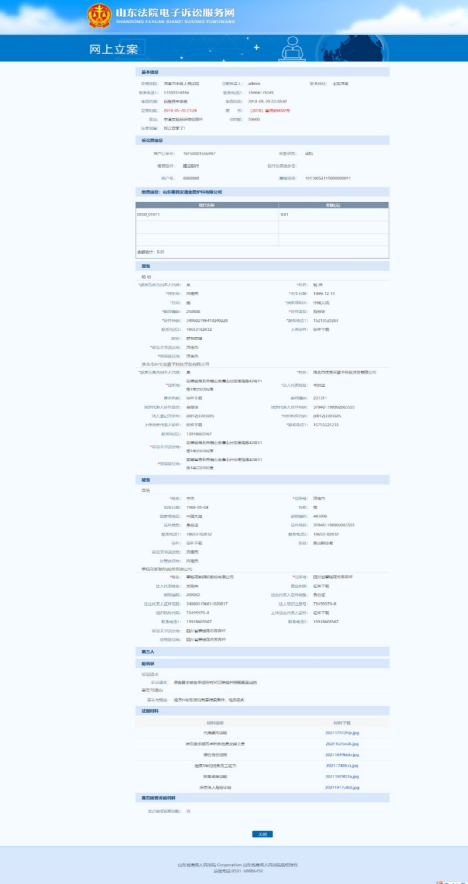Open the fourth evidence jpg download link

coord(342,766)
